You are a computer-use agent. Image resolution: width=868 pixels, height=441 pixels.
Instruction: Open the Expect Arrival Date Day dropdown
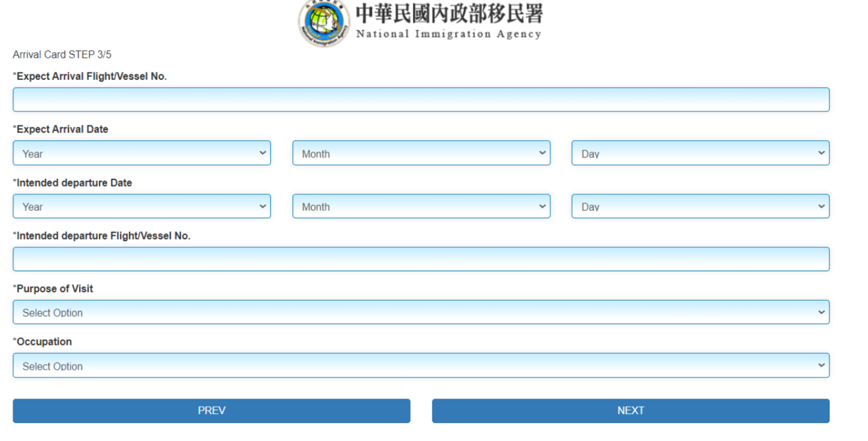pyautogui.click(x=700, y=153)
